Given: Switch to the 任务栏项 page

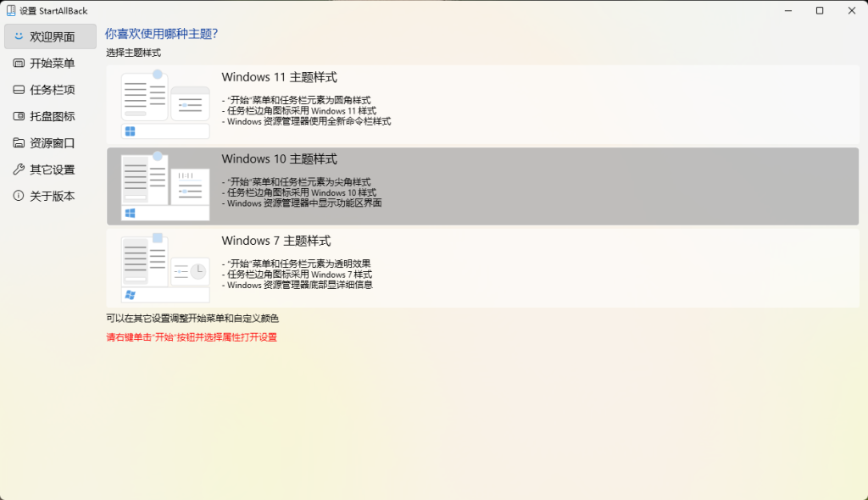Looking at the screenshot, I should click(x=53, y=90).
